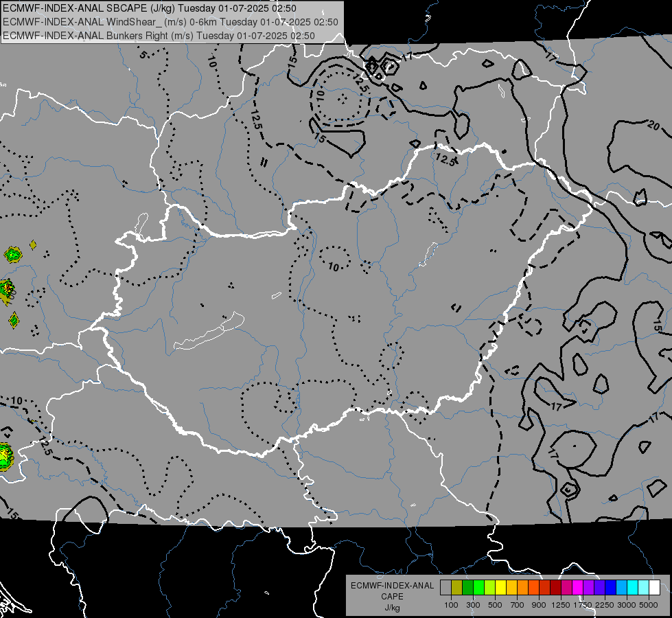The width and height of the screenshot is (672, 618).
Task: Click the orange swatch after the 700 tick
Action: tap(523, 587)
